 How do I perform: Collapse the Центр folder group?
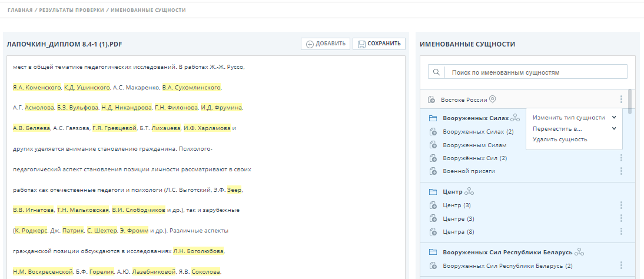[x=433, y=192]
